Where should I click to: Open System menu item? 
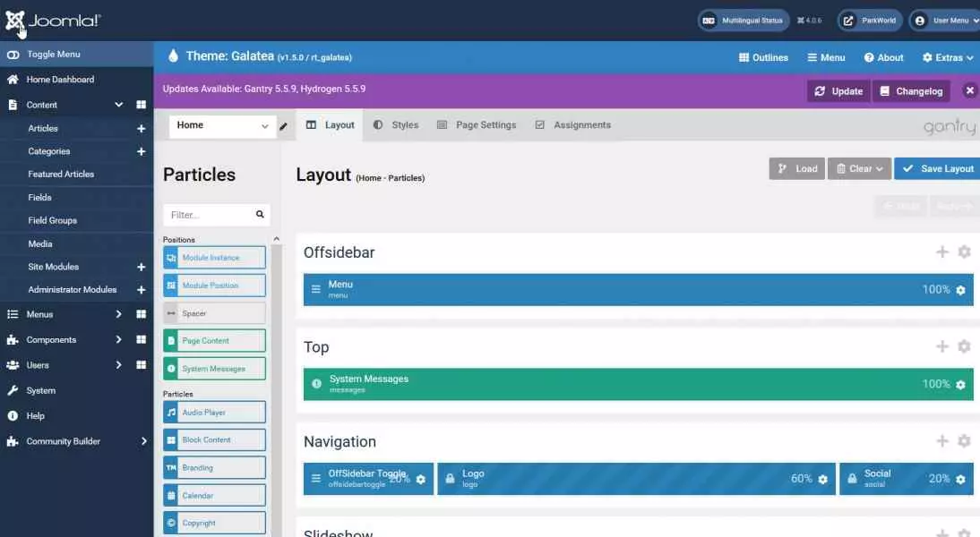(x=40, y=390)
